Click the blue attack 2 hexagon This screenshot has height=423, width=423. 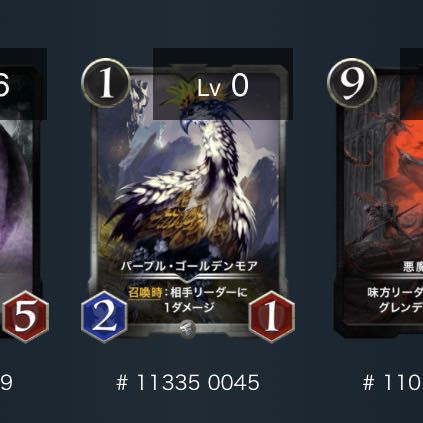[104, 317]
